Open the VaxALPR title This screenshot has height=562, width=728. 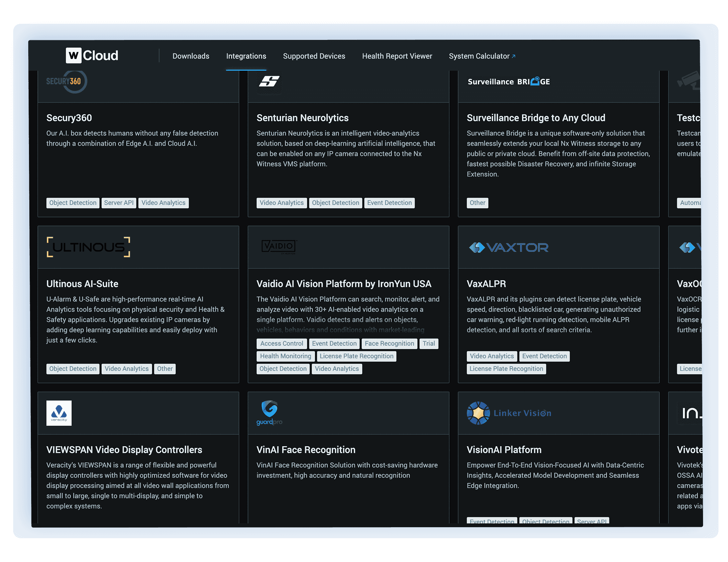pyautogui.click(x=486, y=284)
